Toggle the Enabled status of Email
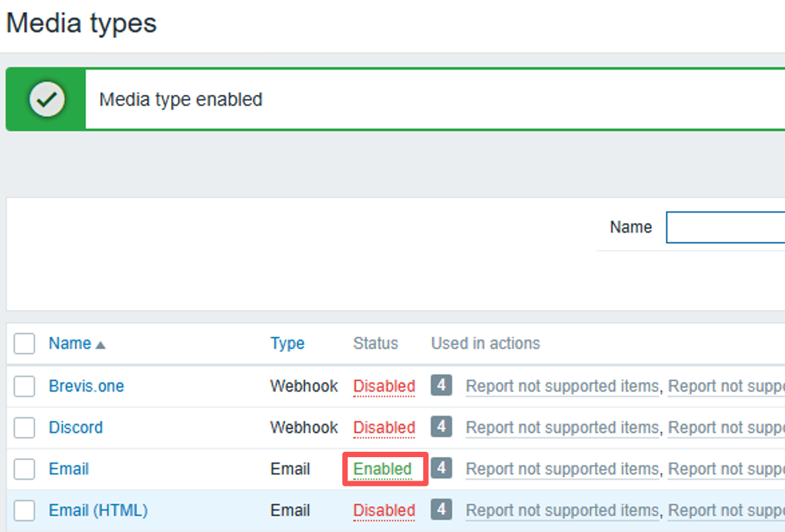 tap(382, 469)
